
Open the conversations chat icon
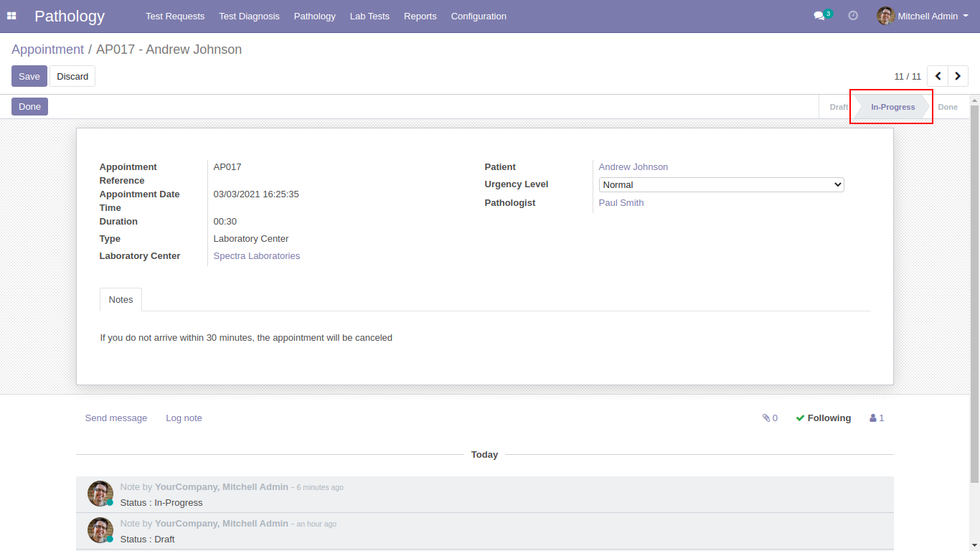coord(819,16)
